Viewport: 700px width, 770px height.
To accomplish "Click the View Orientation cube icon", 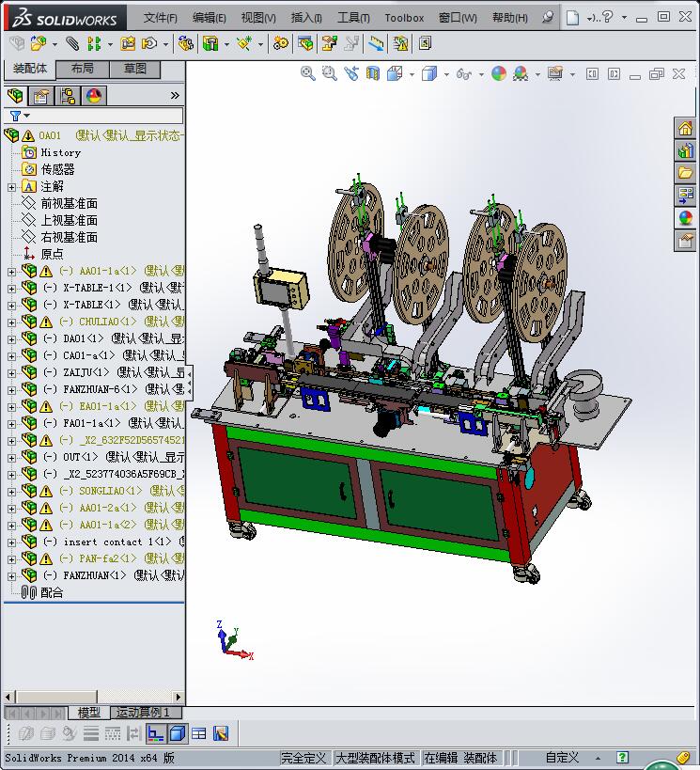I will [396, 73].
